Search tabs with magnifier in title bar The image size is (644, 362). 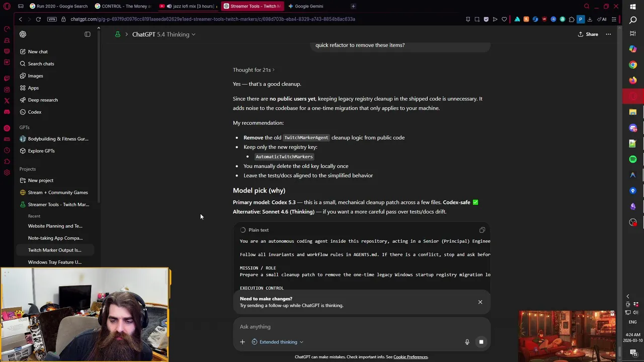coord(587,6)
